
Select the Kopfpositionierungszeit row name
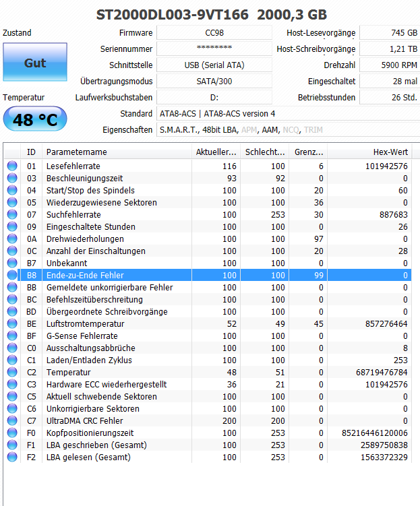pyautogui.click(x=90, y=433)
